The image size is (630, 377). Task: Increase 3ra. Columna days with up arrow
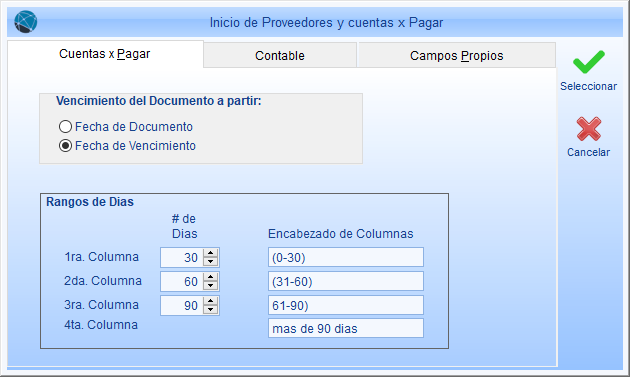(x=211, y=301)
